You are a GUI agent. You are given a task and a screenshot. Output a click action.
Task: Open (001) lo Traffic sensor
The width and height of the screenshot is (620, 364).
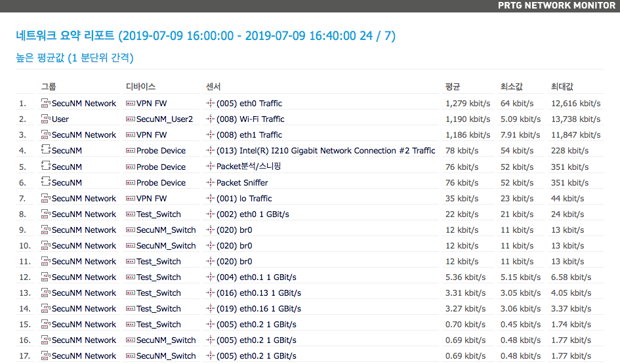244,199
